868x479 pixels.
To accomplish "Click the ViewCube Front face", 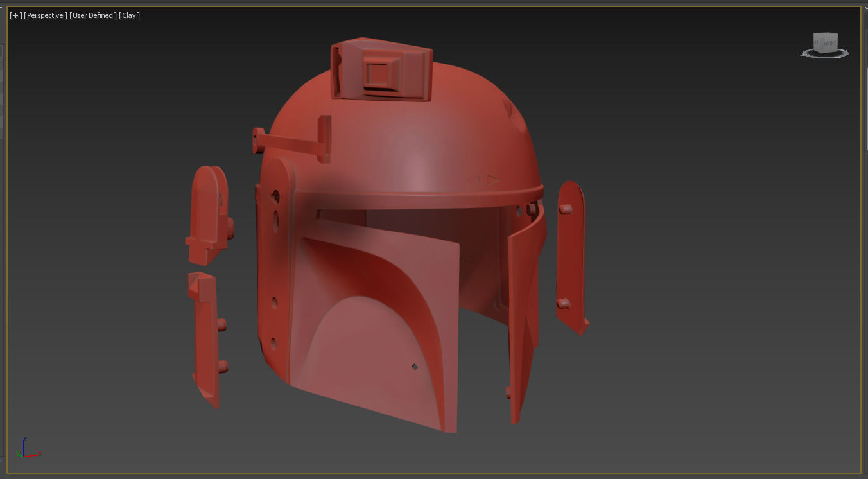I will (x=829, y=43).
